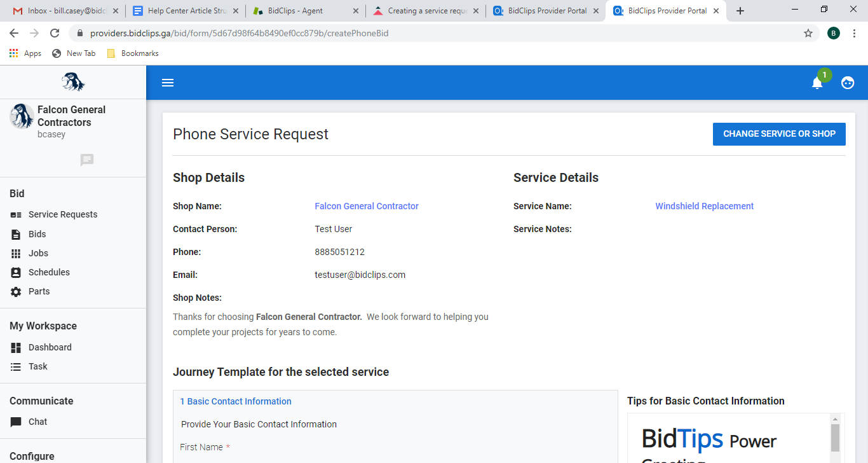Open Service Requests in sidebar
The image size is (868, 463).
(63, 215)
